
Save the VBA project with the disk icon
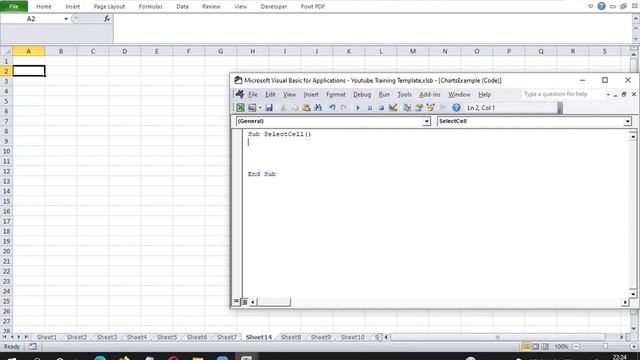pos(269,108)
